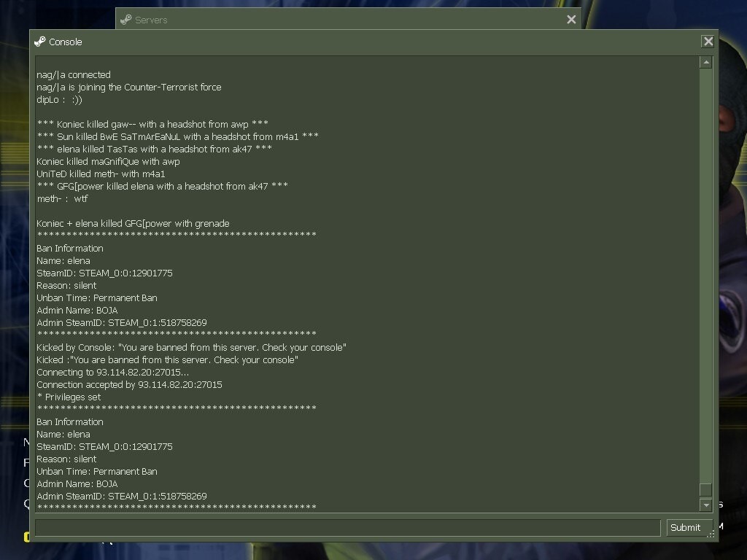The height and width of the screenshot is (560, 747).
Task: Select the Console window title text
Action: click(x=65, y=42)
